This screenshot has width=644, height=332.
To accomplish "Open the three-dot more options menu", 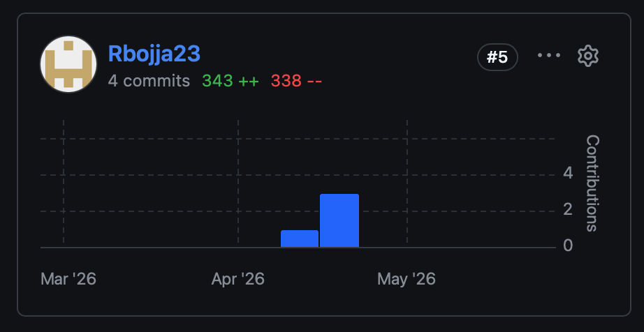I will coord(549,56).
